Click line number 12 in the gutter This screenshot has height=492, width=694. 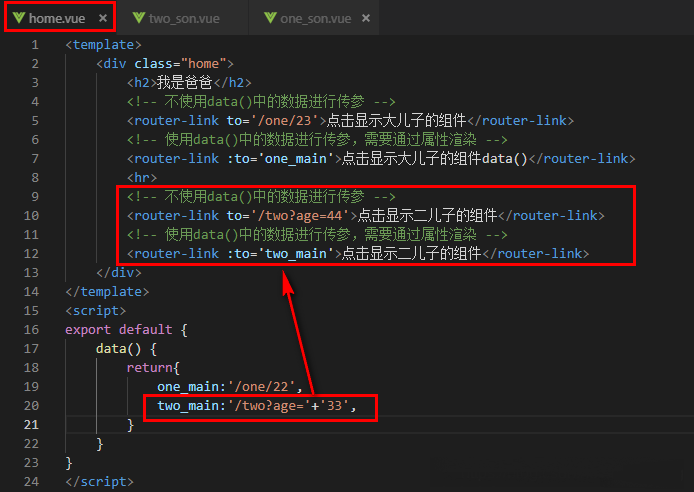coord(31,254)
